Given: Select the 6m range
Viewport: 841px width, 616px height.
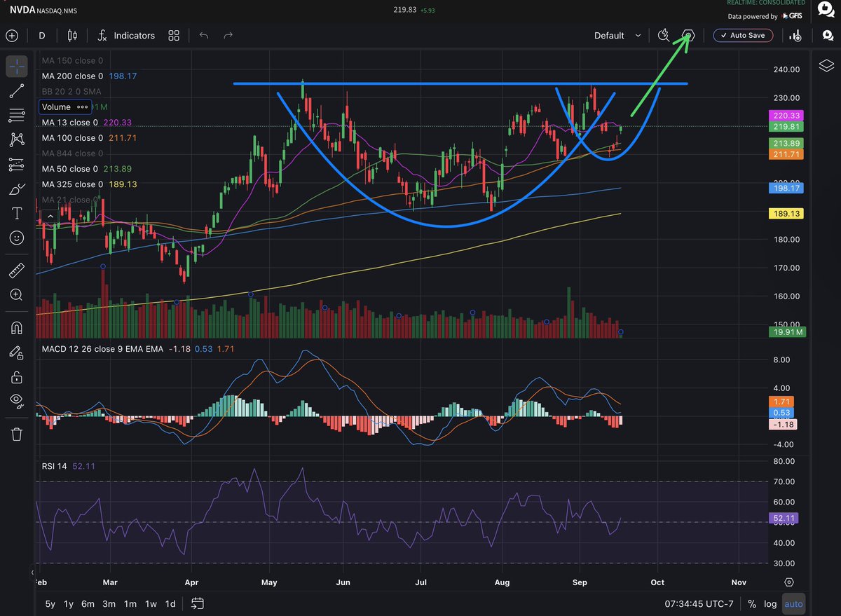Looking at the screenshot, I should click(88, 603).
